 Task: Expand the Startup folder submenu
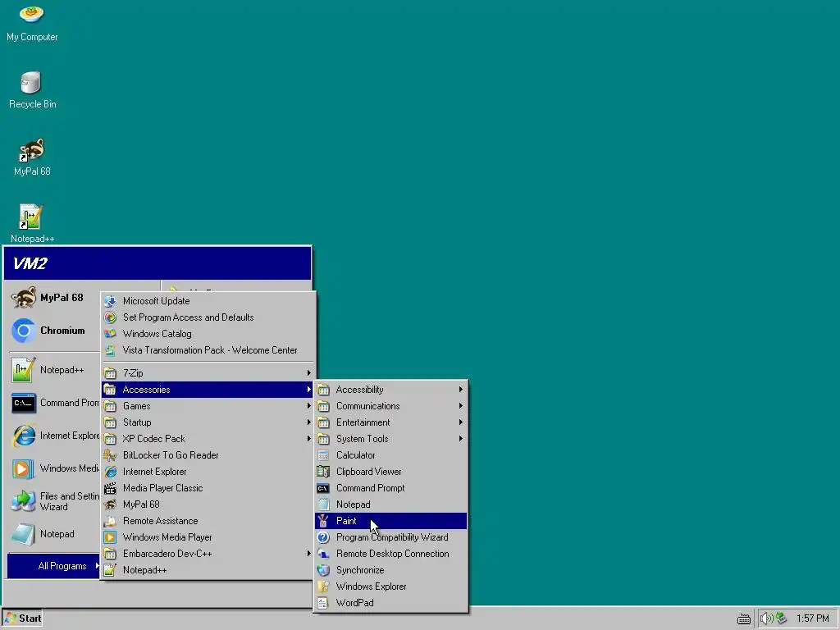point(208,422)
